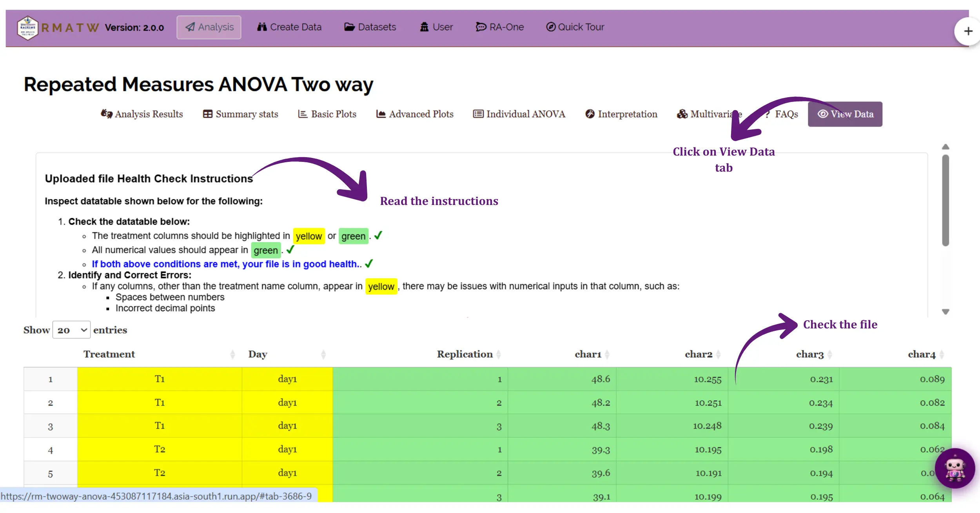
Task: Open Datasets folder menu item
Action: tap(370, 27)
